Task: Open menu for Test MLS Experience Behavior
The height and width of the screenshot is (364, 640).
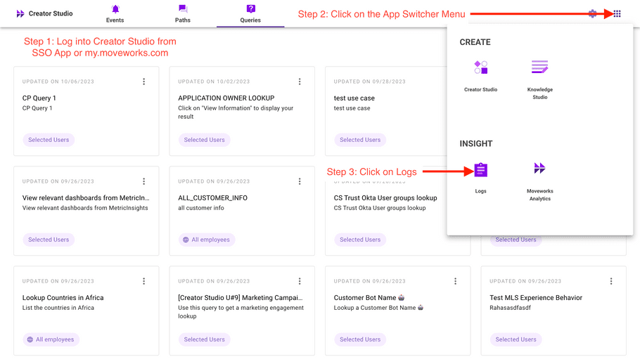Action: point(611,281)
